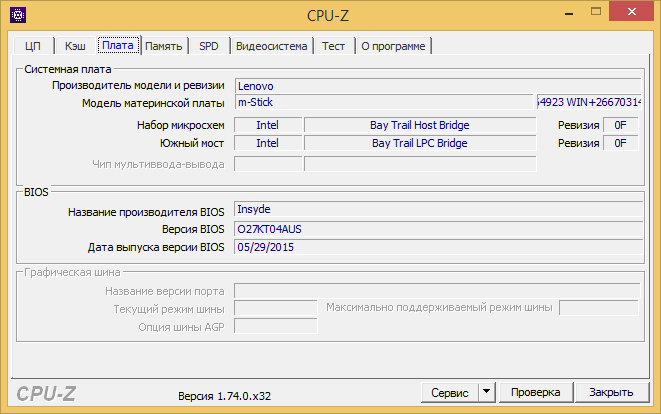Minimize the CPU-Z window

click(569, 13)
